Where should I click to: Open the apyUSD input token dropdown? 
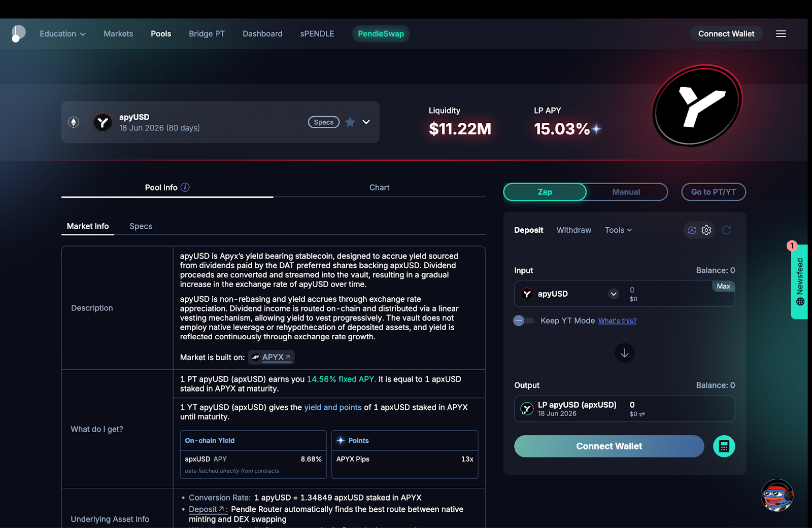tap(614, 294)
